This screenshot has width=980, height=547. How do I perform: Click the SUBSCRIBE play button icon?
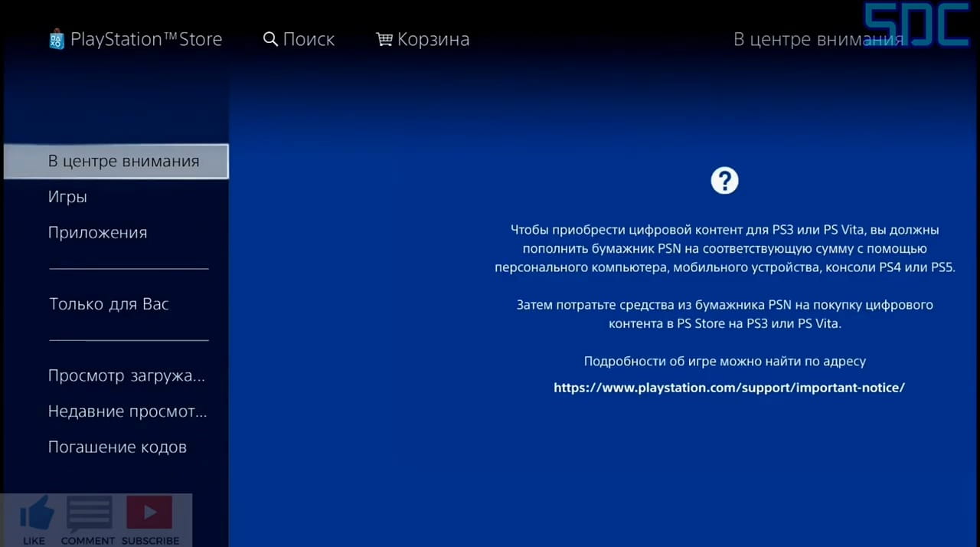coord(149,512)
